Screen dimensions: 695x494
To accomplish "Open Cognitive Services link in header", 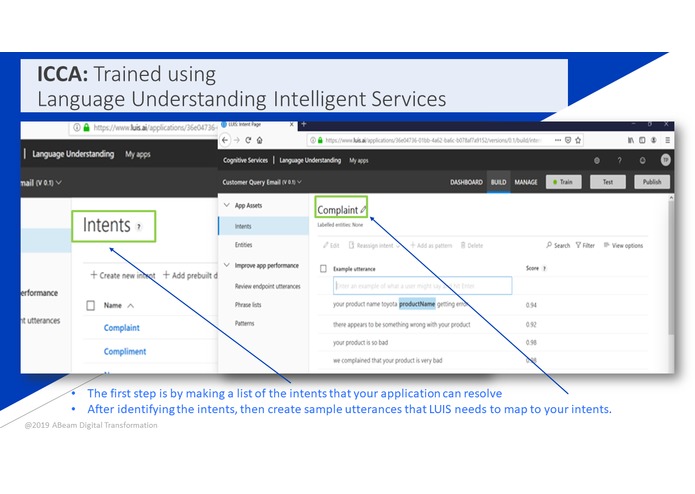I will (x=245, y=160).
